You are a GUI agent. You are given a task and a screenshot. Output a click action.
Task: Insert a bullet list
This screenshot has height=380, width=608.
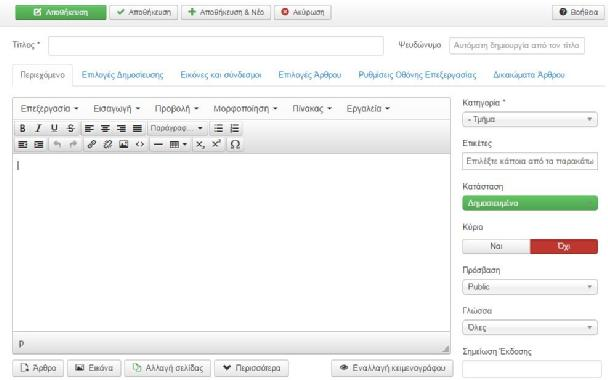(218, 128)
